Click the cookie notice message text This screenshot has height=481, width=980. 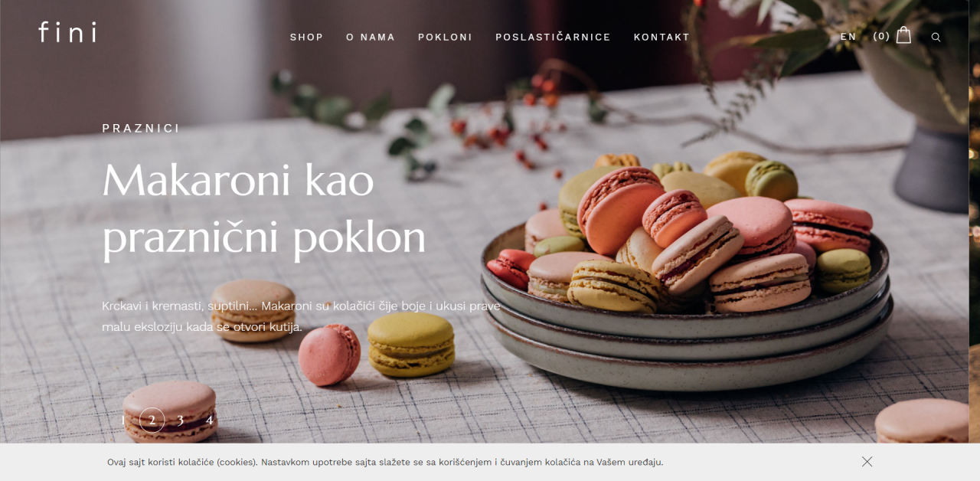click(385, 462)
